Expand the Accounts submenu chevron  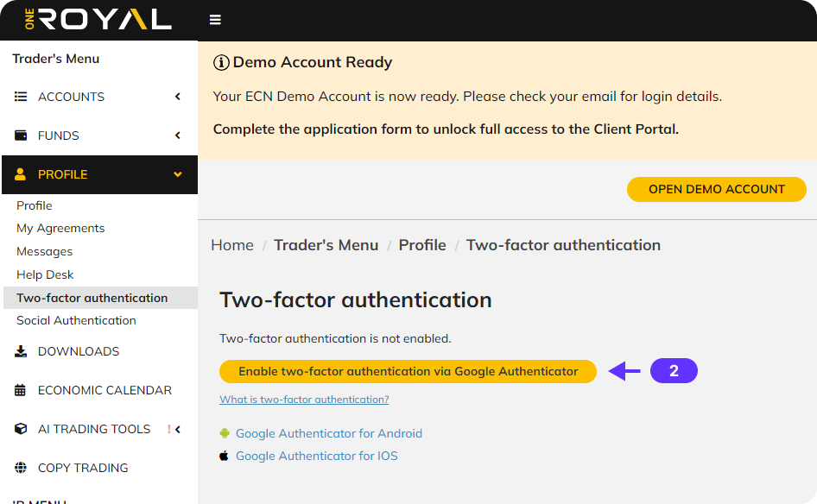point(178,97)
